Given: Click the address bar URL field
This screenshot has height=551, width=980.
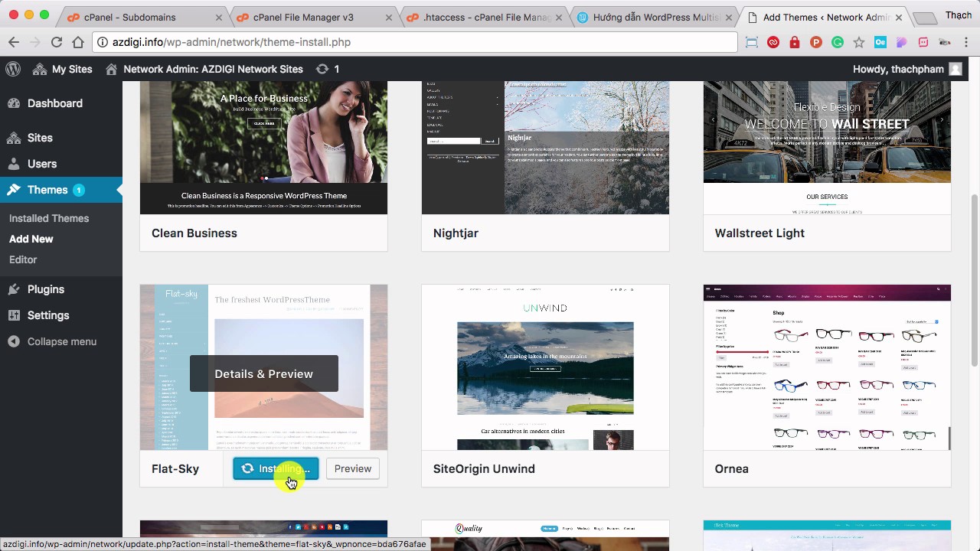Looking at the screenshot, I should tap(414, 42).
